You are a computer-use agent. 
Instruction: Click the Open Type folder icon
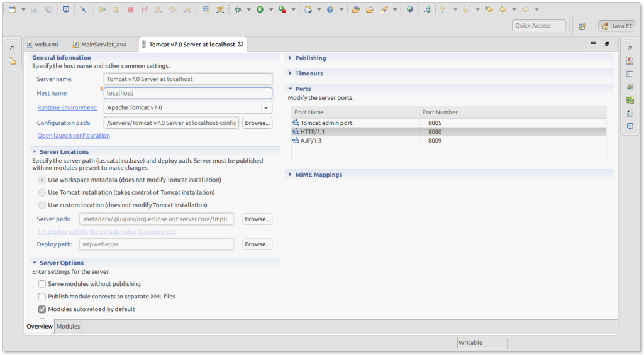coord(356,9)
